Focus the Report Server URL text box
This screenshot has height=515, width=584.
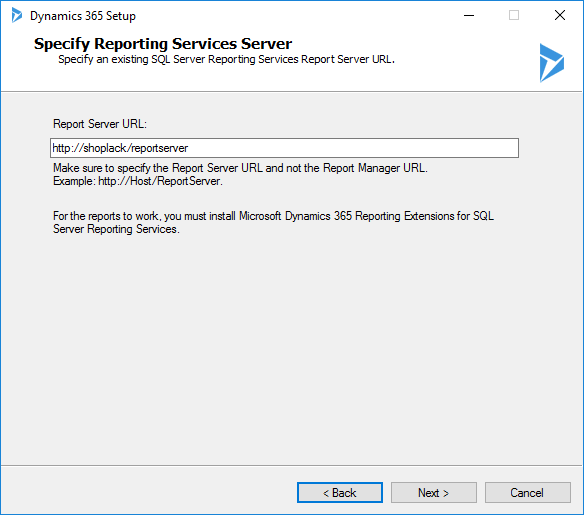tap(285, 148)
